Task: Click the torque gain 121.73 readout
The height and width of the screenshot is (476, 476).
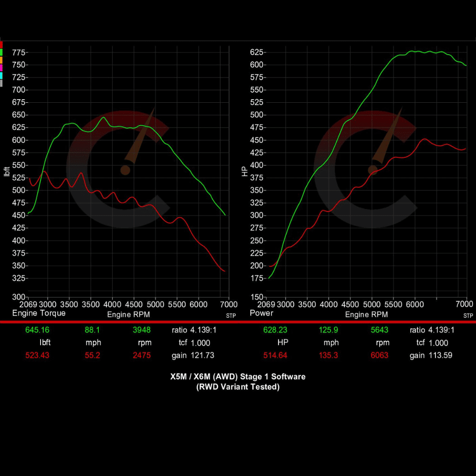Action: click(x=202, y=355)
